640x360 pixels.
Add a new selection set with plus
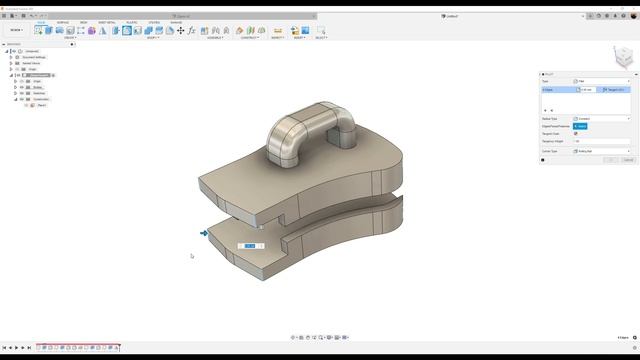(545, 111)
